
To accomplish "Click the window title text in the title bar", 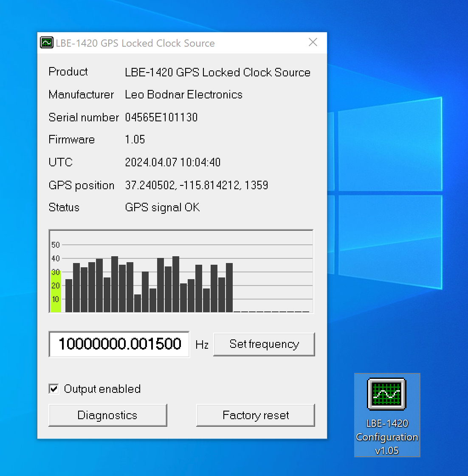I will [135, 43].
